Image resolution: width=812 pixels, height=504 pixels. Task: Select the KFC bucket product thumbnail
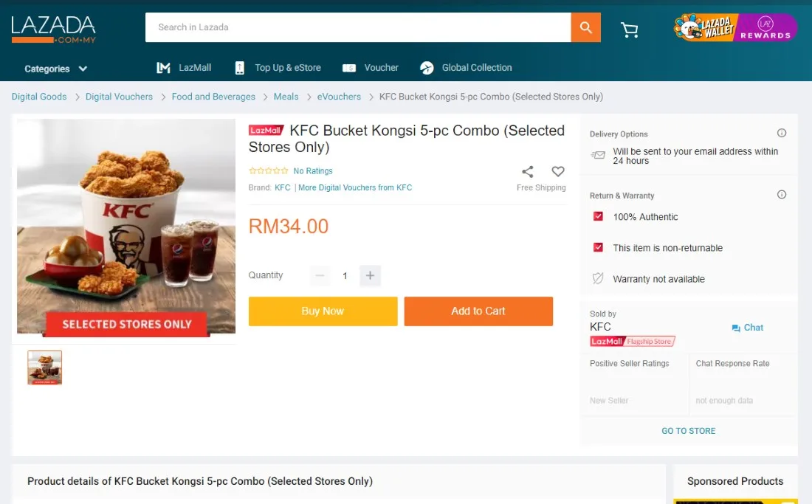(x=44, y=368)
